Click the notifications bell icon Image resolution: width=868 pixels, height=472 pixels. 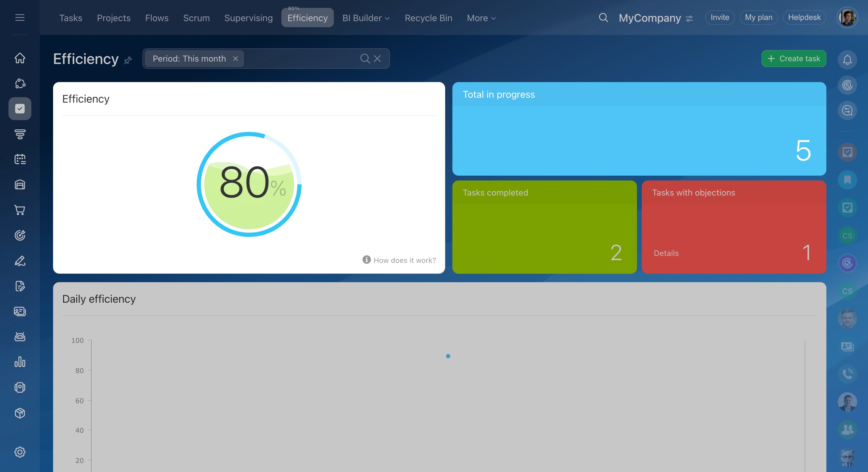click(x=847, y=60)
